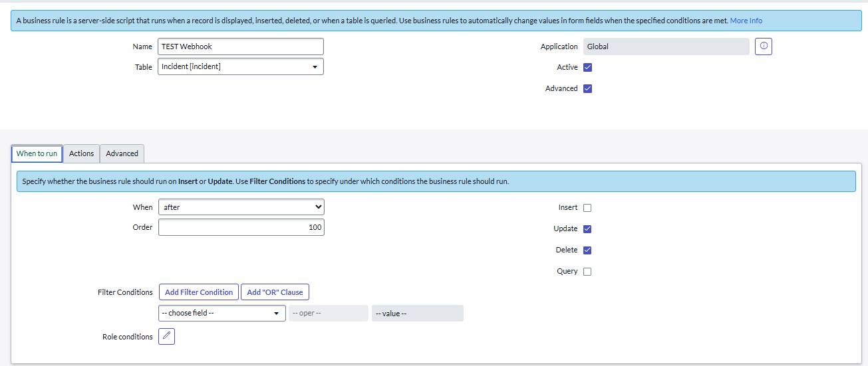The height and width of the screenshot is (366, 868).
Task: Click the Role conditions pencil edit icon
Action: (167, 337)
